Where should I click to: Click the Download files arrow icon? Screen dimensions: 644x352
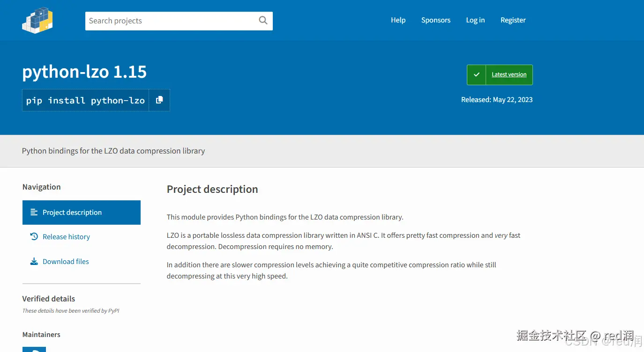click(x=34, y=261)
